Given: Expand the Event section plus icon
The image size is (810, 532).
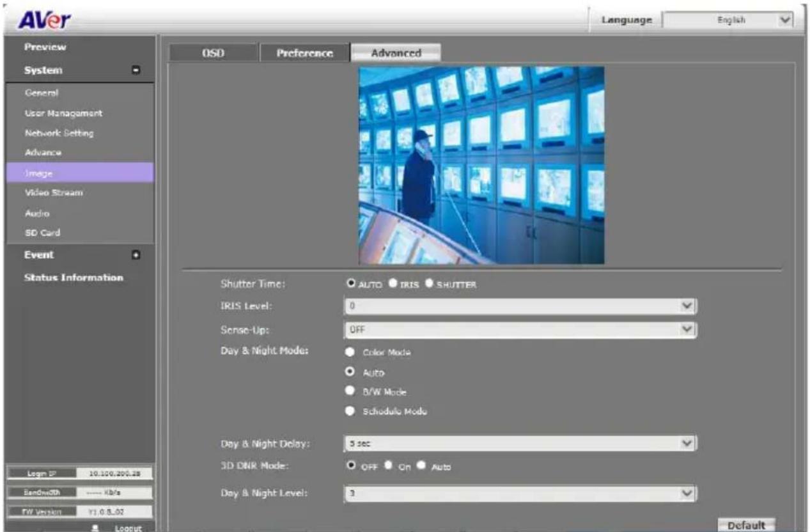Looking at the screenshot, I should 136,255.
